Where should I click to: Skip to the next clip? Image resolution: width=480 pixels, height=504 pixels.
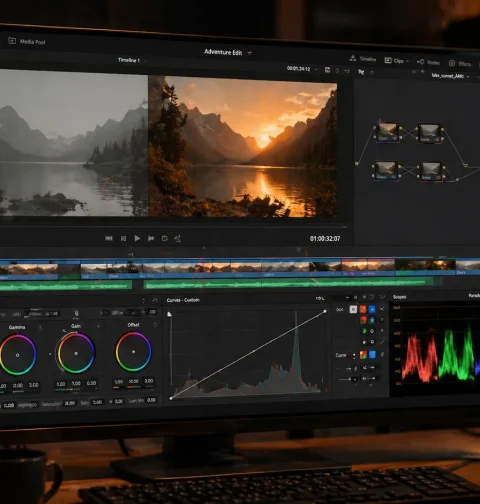151,238
